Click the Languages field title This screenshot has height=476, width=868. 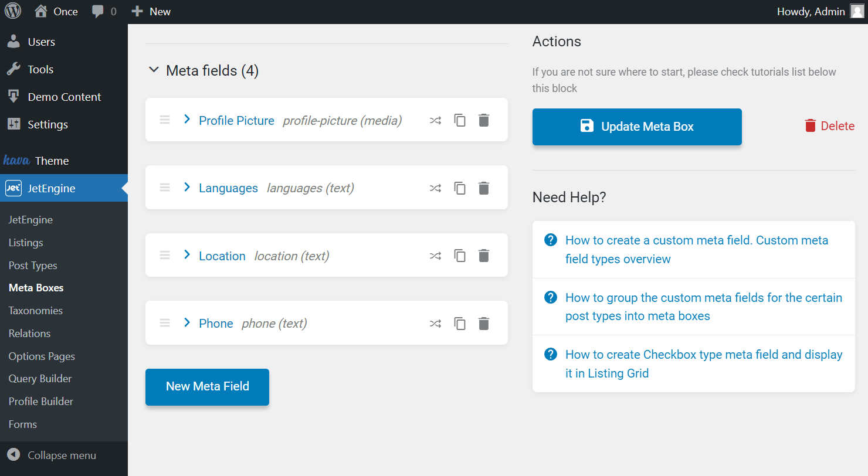click(228, 188)
